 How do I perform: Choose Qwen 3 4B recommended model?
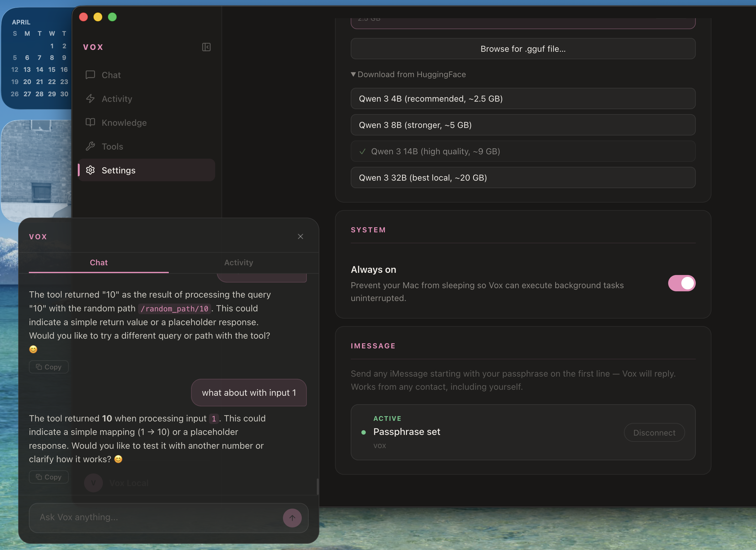click(x=523, y=98)
